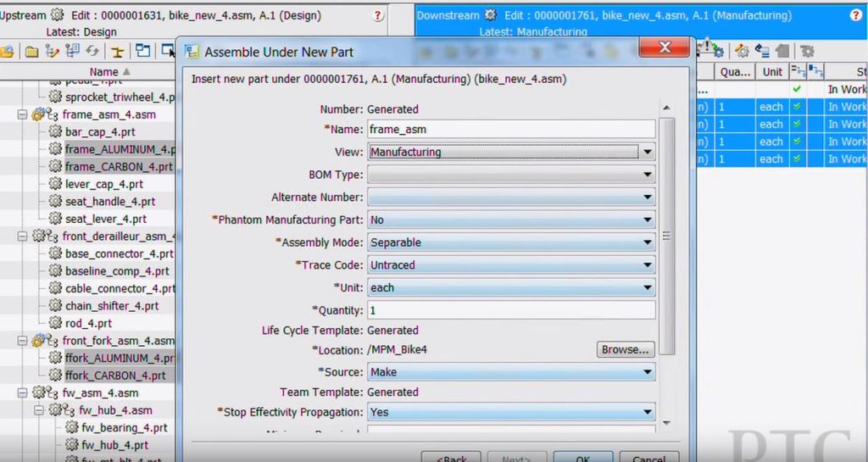Collapse the fw_hub_4.asm tree node
This screenshot has width=868, height=462.
coord(39,410)
